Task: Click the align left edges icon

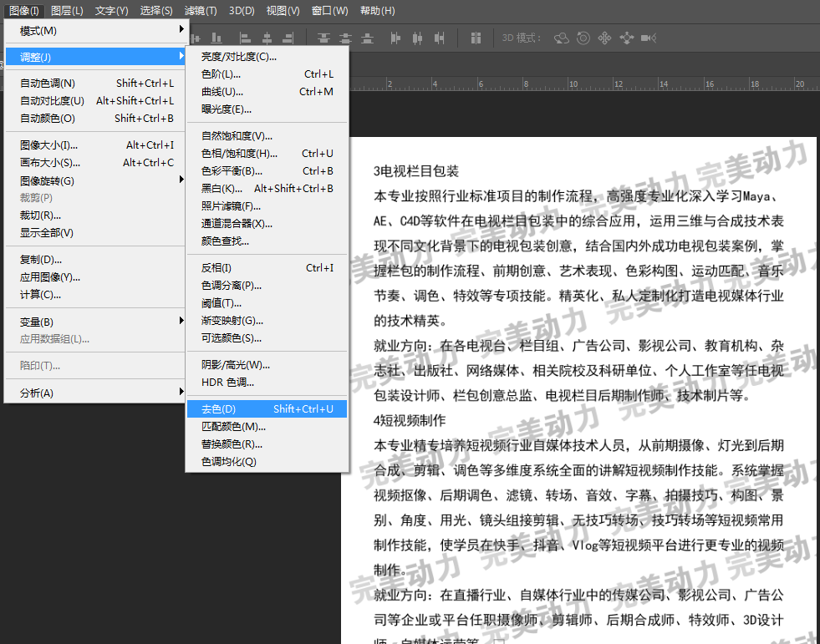Action: [245, 38]
